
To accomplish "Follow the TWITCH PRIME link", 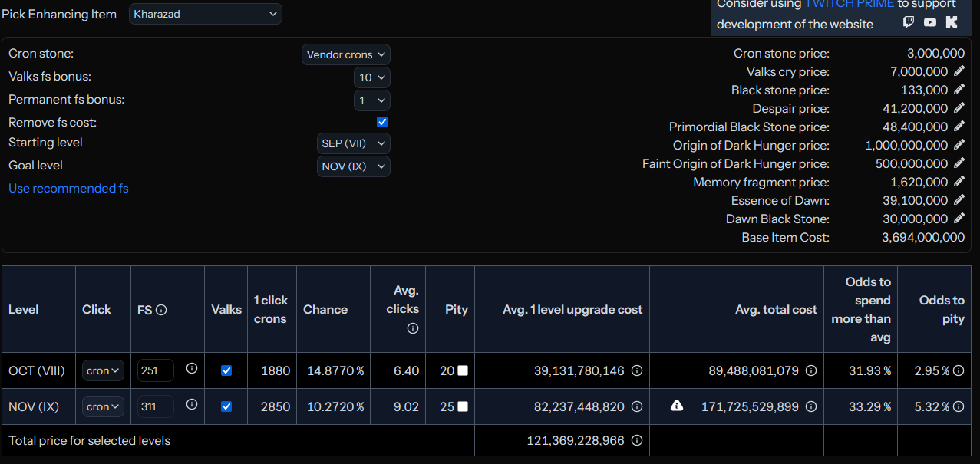I will point(849,4).
